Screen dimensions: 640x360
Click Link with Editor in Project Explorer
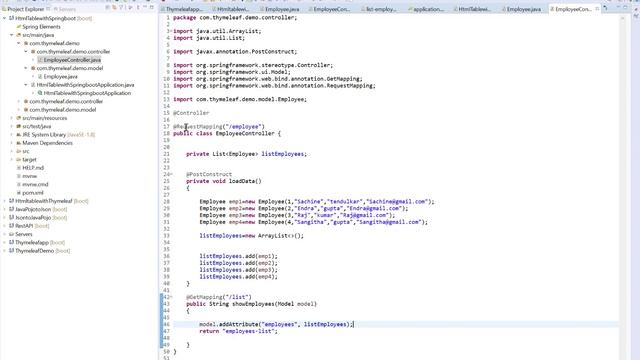(114, 8)
